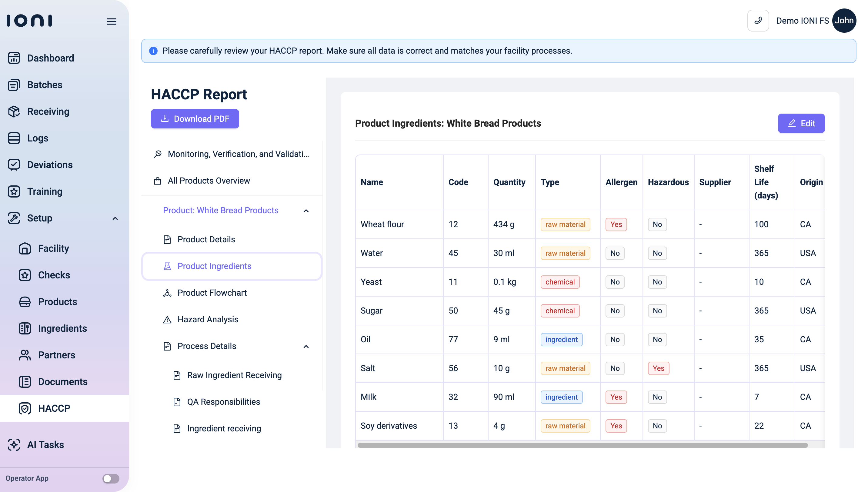
Task: Open the Dashboard sidebar icon
Action: [14, 58]
